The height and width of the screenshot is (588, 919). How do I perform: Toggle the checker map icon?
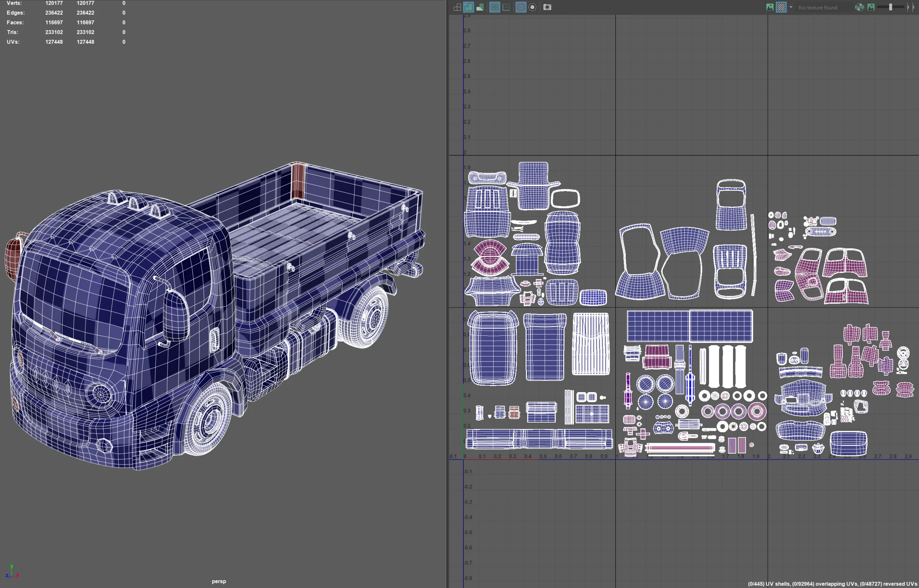coord(781,7)
